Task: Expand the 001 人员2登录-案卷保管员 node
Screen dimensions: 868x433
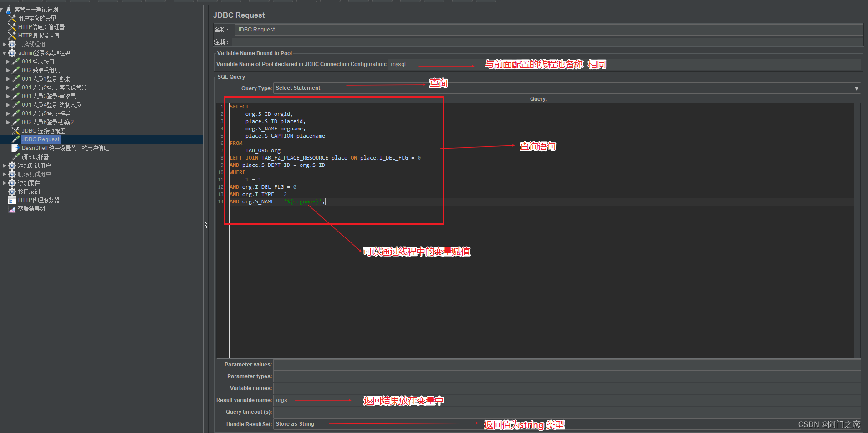Action: coord(8,88)
